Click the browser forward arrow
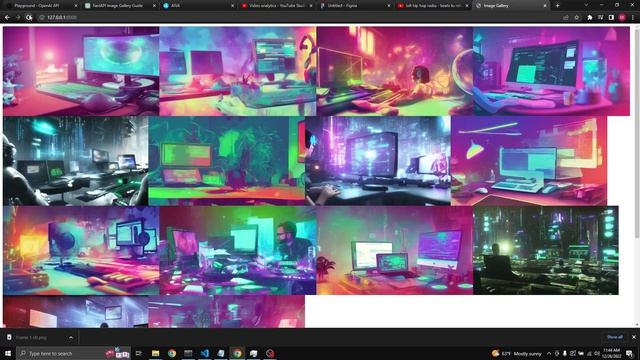640x360 pixels. 18,18
